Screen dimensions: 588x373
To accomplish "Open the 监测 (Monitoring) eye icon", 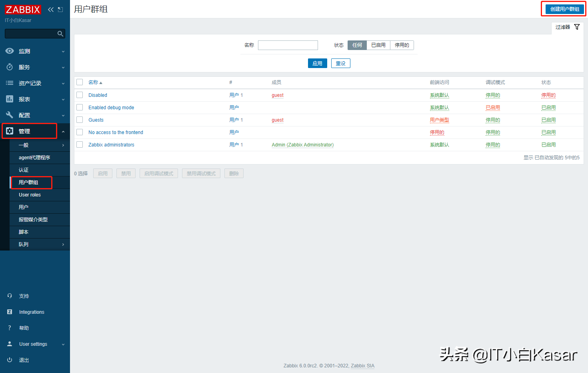I will tap(10, 51).
